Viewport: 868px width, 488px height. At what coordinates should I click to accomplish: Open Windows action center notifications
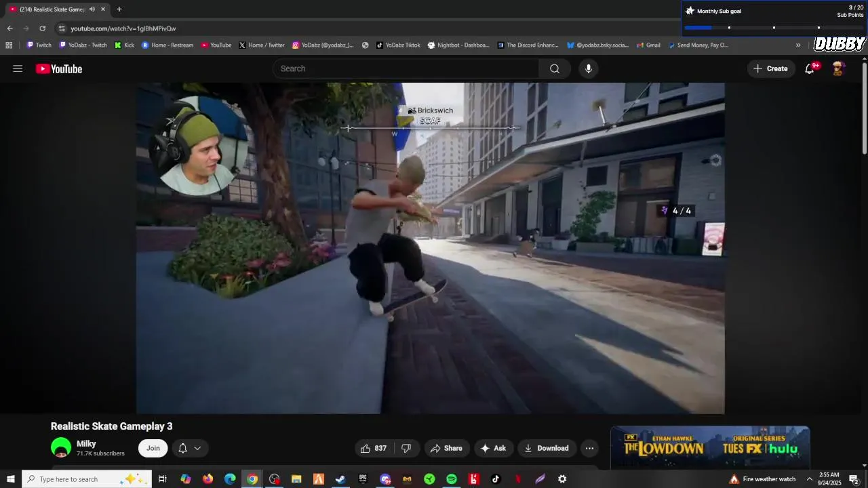854,479
